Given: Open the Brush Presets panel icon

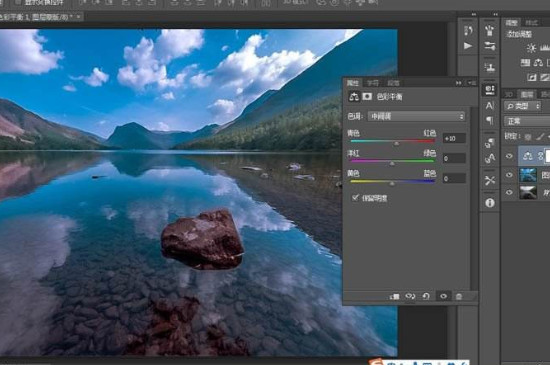Looking at the screenshot, I should pos(490,31).
